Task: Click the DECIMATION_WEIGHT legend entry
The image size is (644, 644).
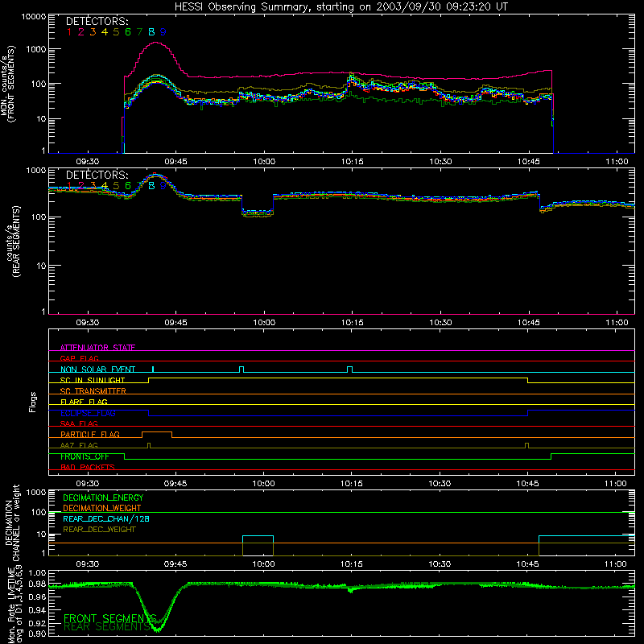Action: tap(102, 508)
